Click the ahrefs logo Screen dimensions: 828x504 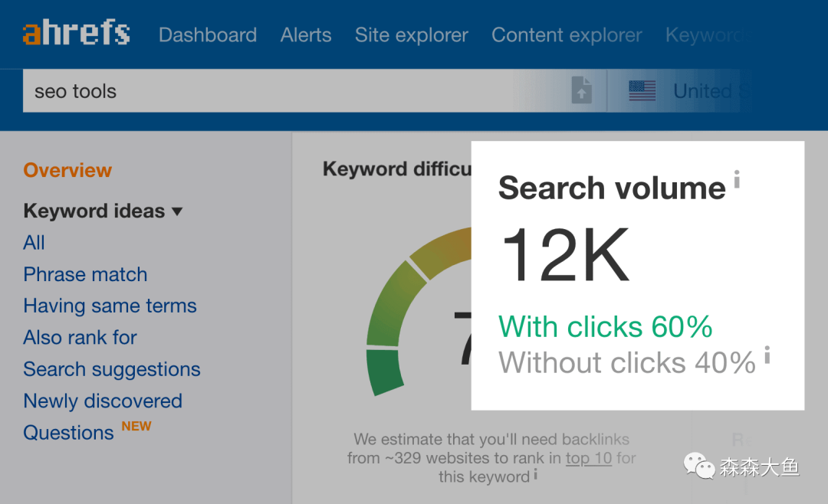pos(76,34)
